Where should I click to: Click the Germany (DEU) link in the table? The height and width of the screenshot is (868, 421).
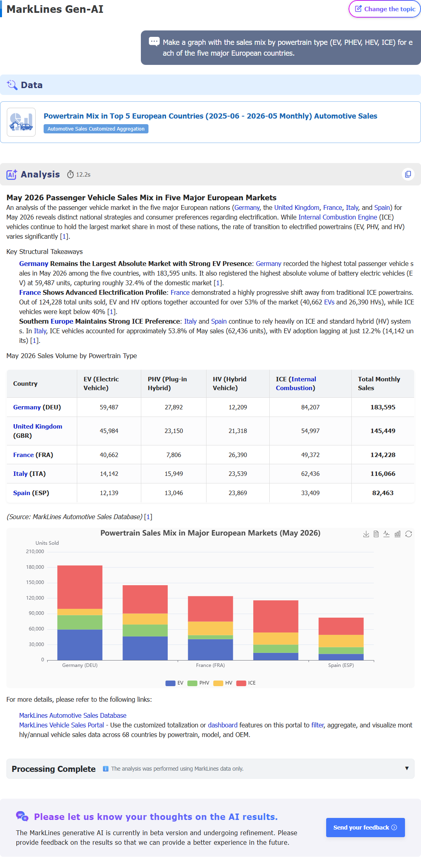[x=27, y=407]
